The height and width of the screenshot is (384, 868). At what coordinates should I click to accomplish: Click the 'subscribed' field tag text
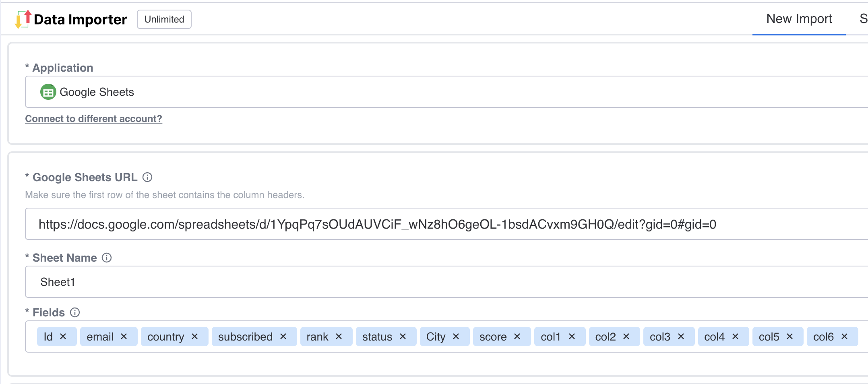tap(245, 337)
